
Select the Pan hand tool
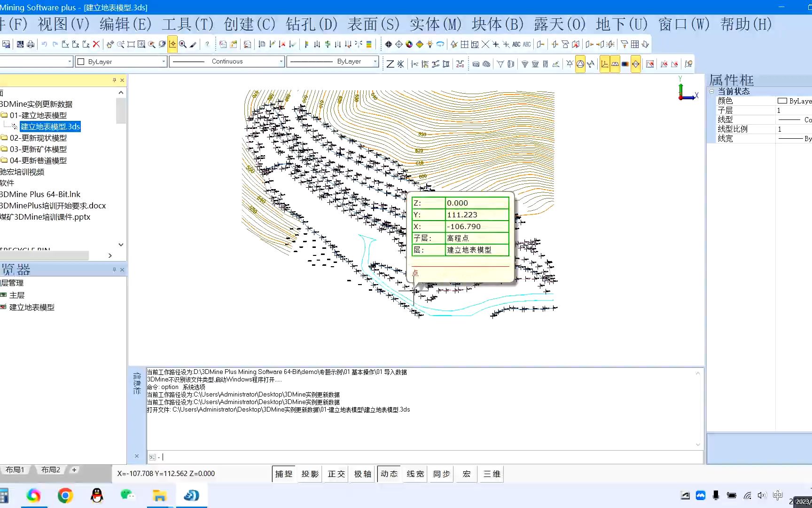[110, 44]
